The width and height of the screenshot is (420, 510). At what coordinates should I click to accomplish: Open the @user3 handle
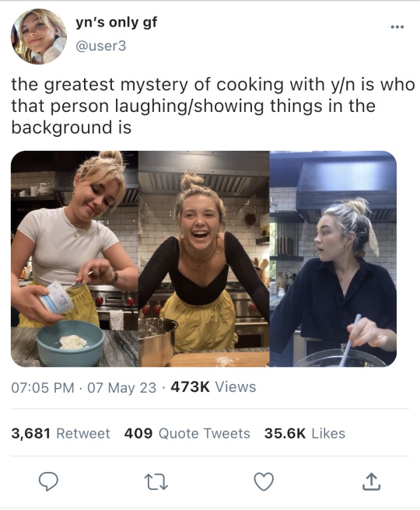[x=100, y=46]
